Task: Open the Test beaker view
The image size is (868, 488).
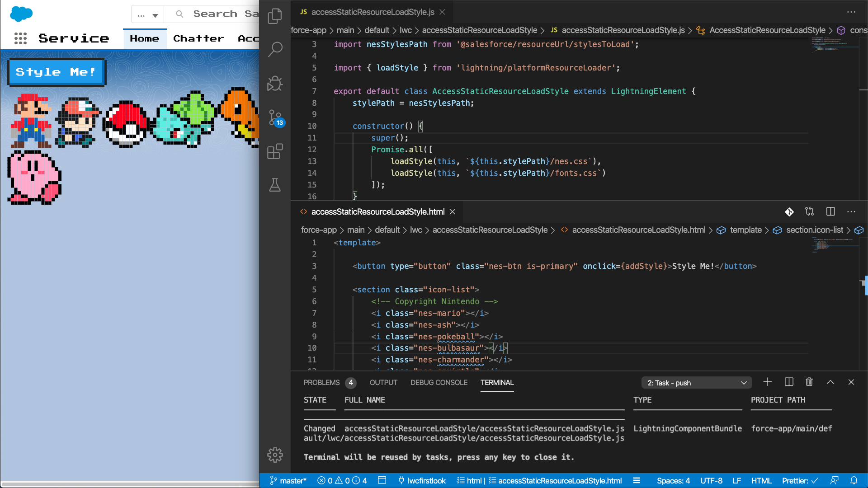Action: [x=275, y=185]
